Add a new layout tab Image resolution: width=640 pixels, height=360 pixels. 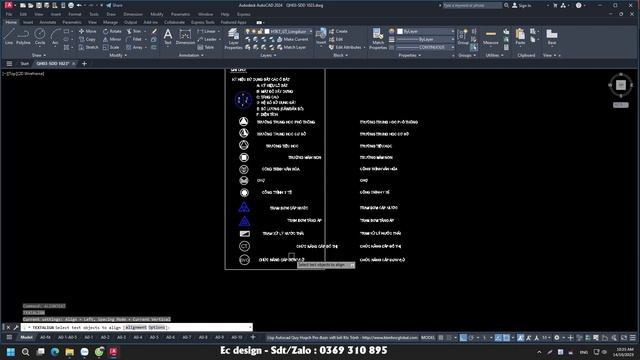(253, 338)
